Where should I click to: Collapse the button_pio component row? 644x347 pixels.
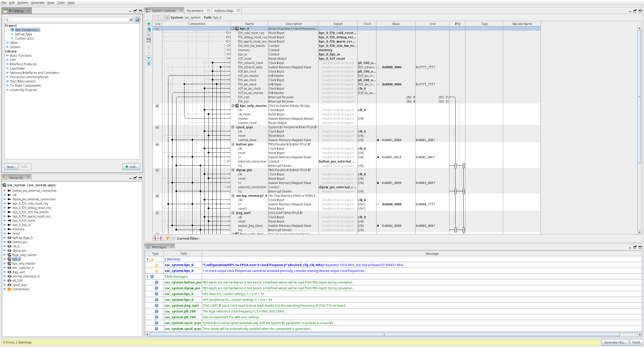point(233,144)
